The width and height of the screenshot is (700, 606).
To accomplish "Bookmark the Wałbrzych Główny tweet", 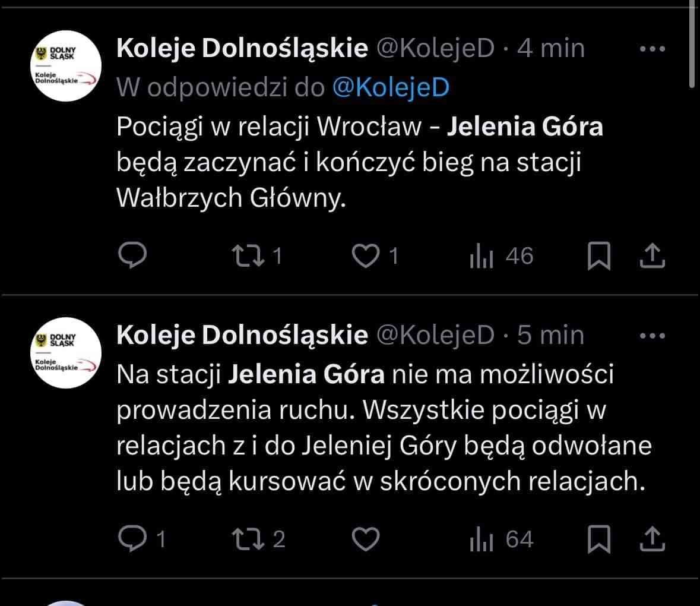I will coord(598,255).
